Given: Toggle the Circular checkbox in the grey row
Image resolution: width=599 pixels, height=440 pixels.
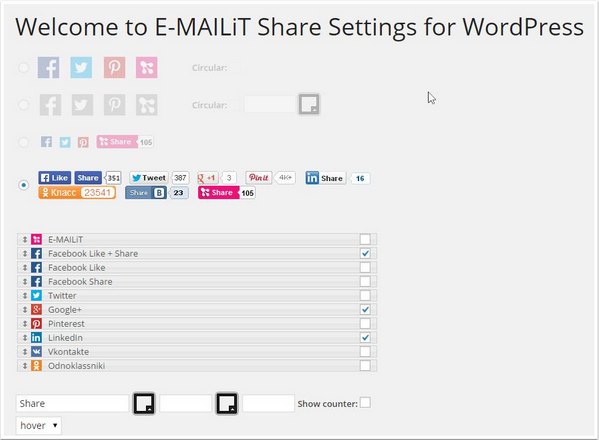Looking at the screenshot, I should 237,105.
